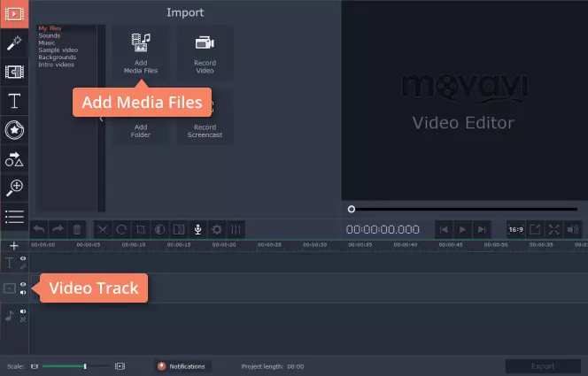Collapse the file categories panel arrow

(x=101, y=119)
